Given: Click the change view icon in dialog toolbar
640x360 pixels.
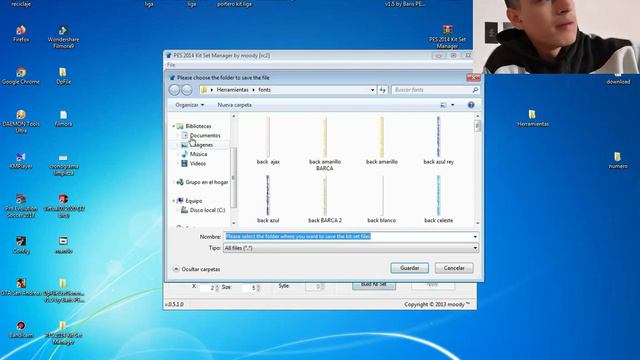Looking at the screenshot, I should coord(443,105).
